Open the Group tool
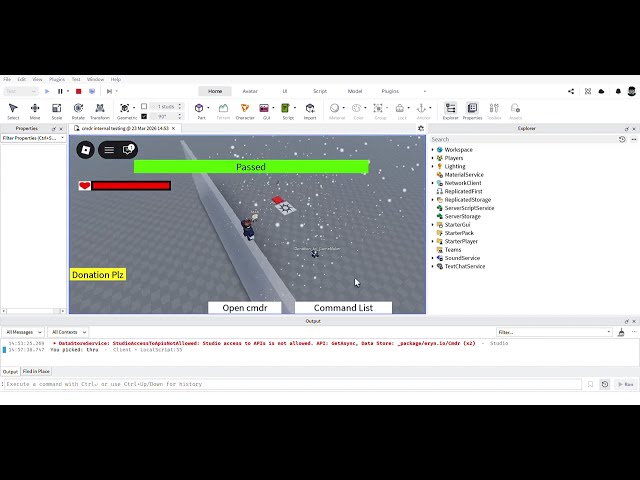Screen dimensions: 640x480 [378, 111]
